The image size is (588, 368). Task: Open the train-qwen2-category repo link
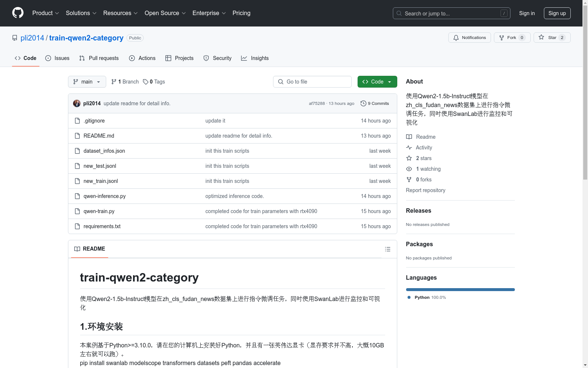[86, 38]
